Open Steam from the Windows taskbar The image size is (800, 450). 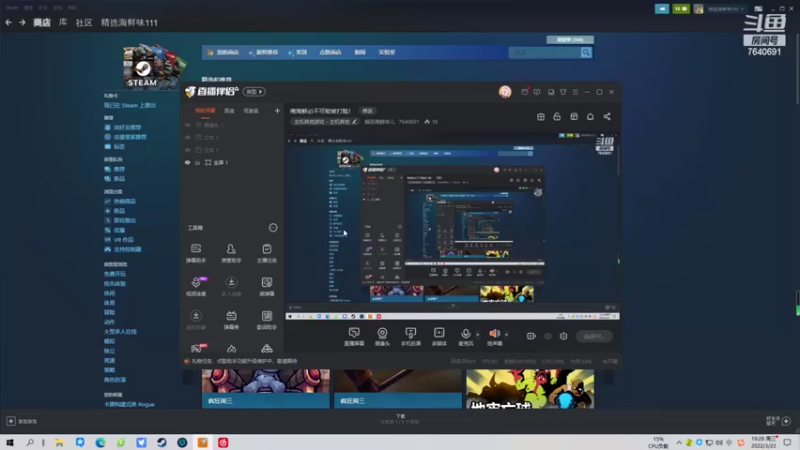(x=162, y=442)
